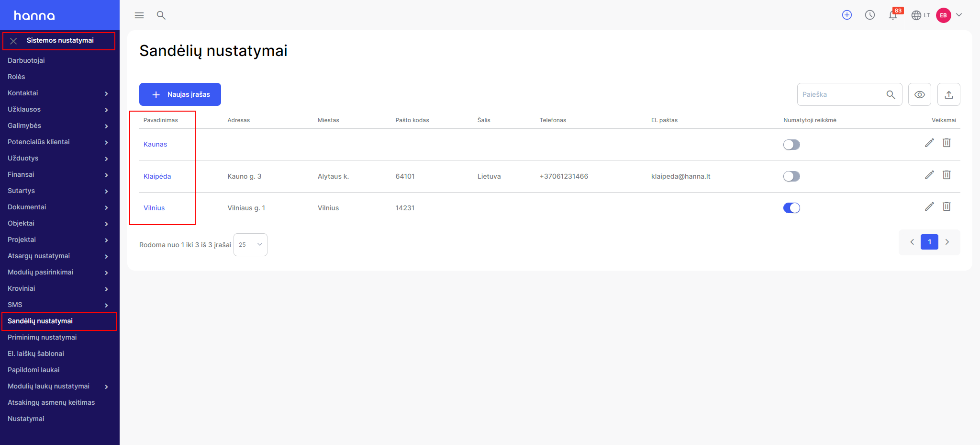Screen dimensions: 980x445
Task: Expand the SMS submenu
Action: click(x=106, y=305)
